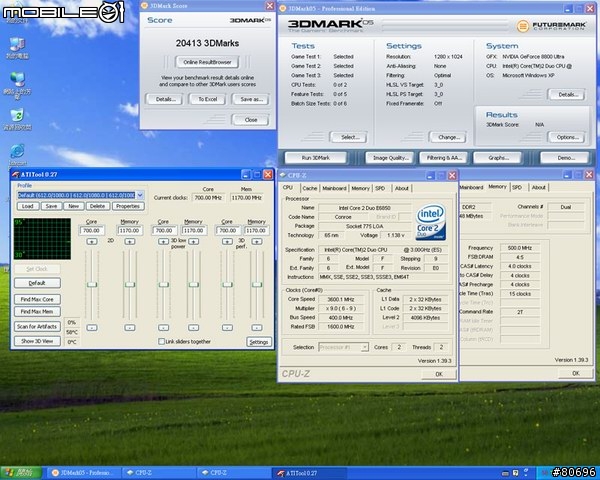Open Image Quality... in 3DMark05
The width and height of the screenshot is (600, 480).
pyautogui.click(x=390, y=158)
